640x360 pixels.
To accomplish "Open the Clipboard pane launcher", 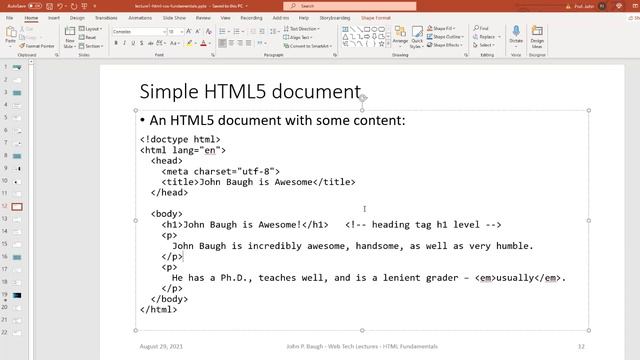I will tap(57, 55).
